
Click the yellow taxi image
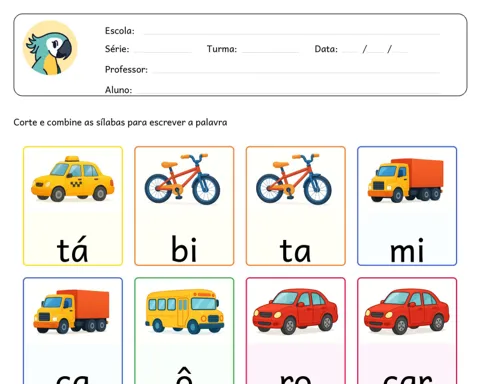73,179
